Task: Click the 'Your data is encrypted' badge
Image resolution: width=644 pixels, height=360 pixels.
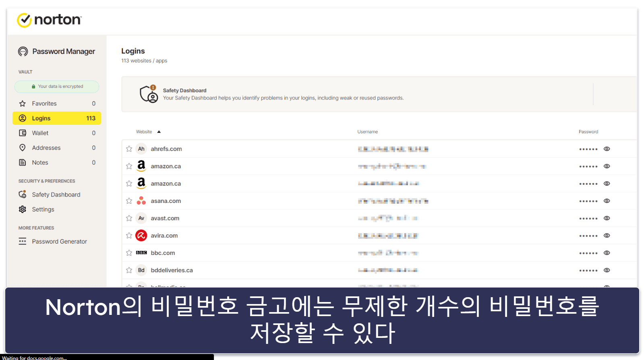Action: pyautogui.click(x=57, y=87)
